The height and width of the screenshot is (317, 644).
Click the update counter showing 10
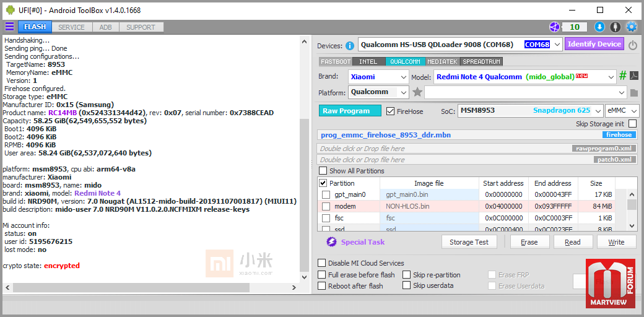(575, 27)
